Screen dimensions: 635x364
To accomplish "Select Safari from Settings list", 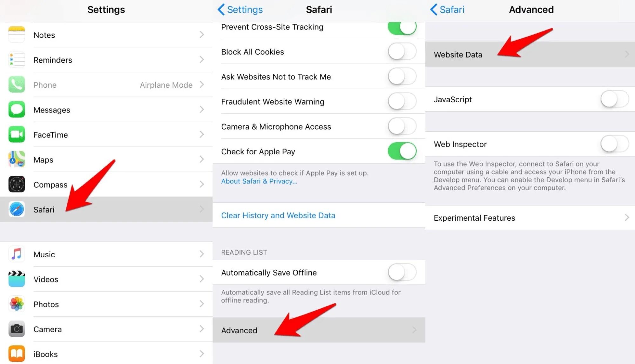I will pyautogui.click(x=106, y=209).
